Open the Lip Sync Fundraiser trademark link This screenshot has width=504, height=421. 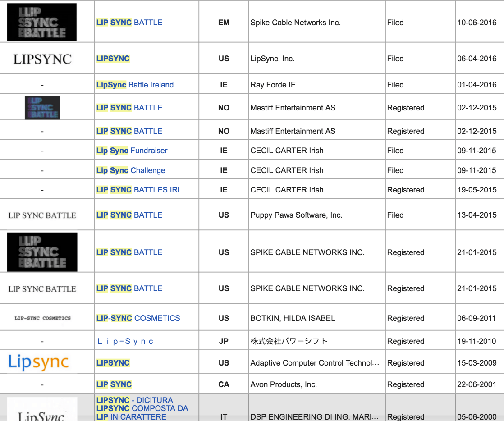point(132,151)
